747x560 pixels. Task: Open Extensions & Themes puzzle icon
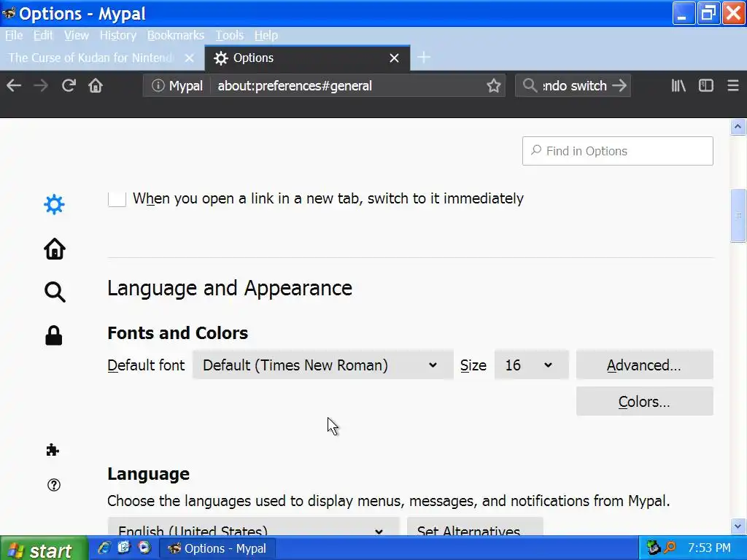pos(53,450)
